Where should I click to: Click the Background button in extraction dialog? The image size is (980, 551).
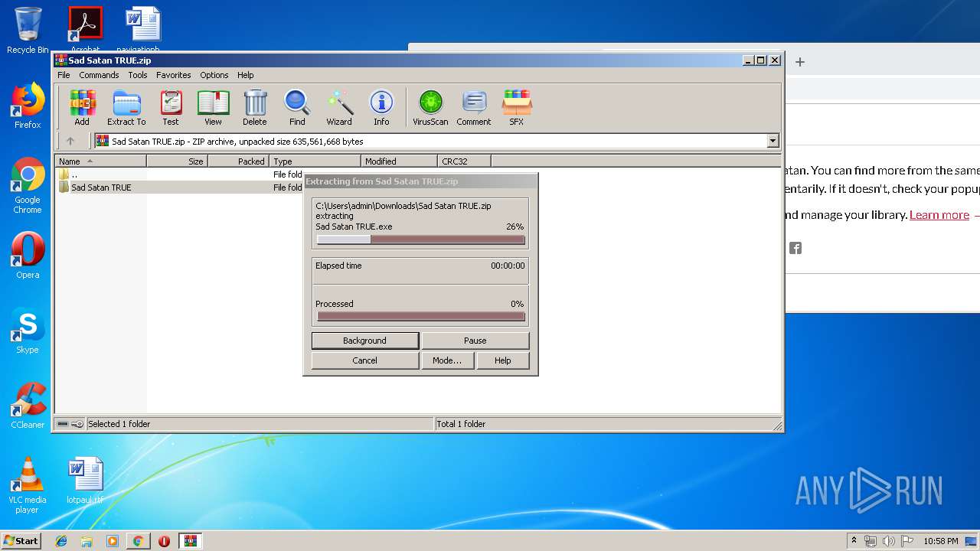tap(364, 341)
